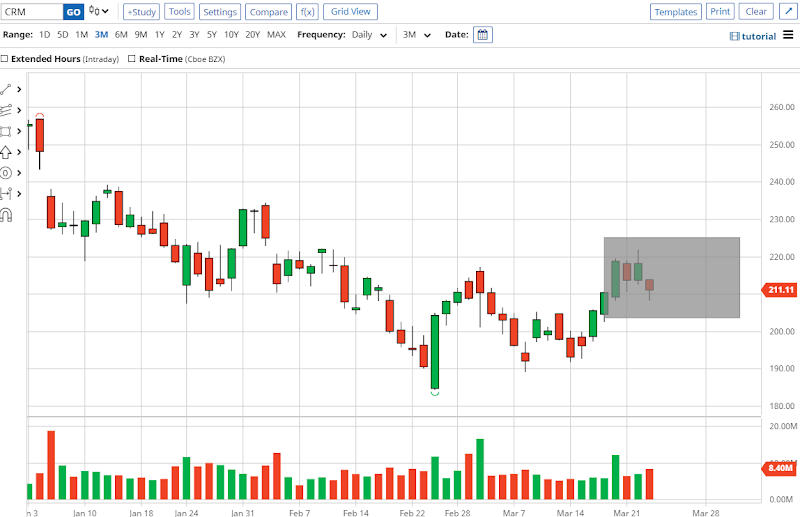
Task: Toggle the magnet snap tool
Action: 6,215
